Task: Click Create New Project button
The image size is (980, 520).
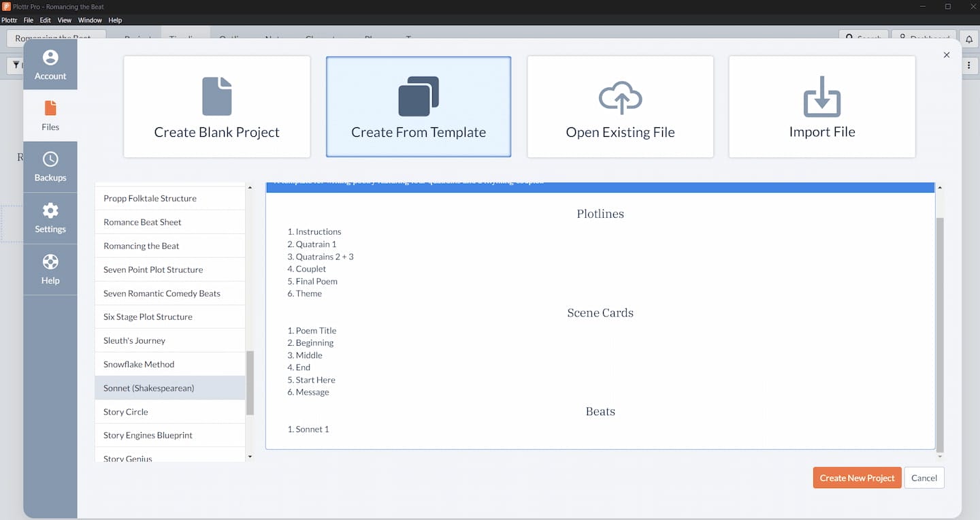Action: 857,478
